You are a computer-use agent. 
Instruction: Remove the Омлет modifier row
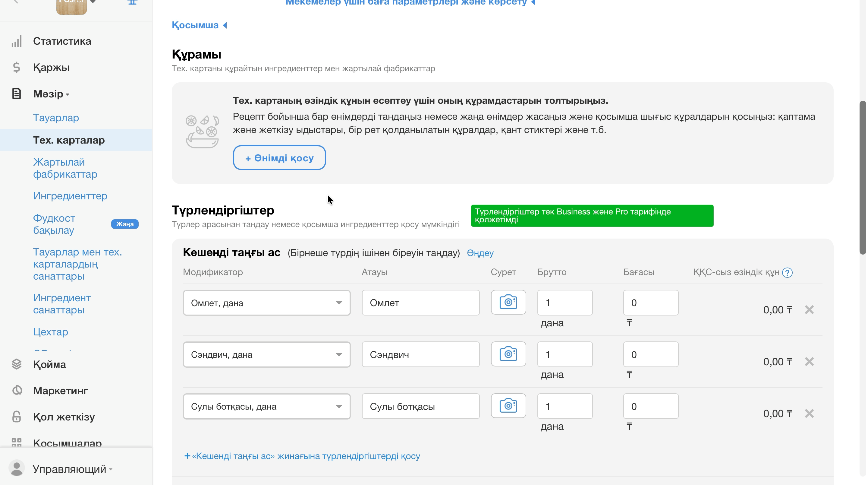(x=809, y=310)
